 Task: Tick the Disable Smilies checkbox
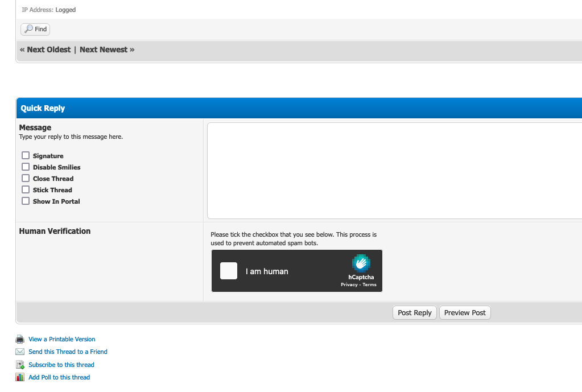click(x=26, y=167)
